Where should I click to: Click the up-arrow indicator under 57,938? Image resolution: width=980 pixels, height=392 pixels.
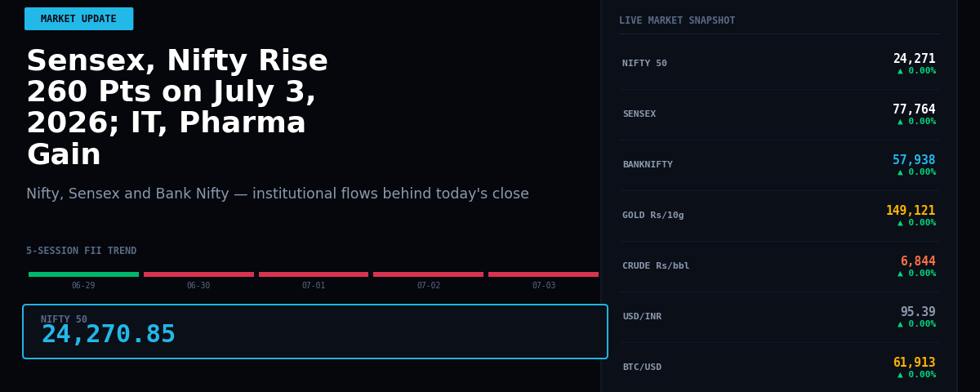[x=916, y=172]
